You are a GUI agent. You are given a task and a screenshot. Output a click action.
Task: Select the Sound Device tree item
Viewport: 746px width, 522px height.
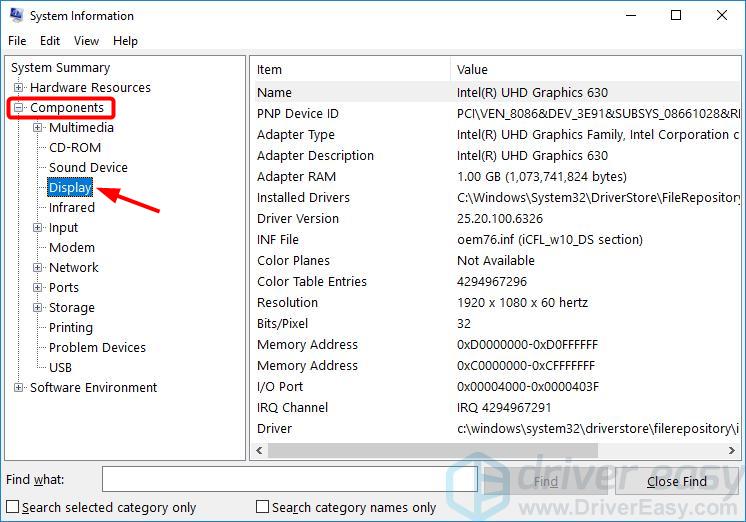(x=88, y=168)
